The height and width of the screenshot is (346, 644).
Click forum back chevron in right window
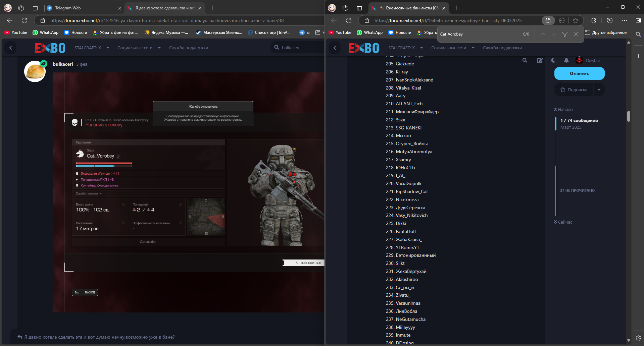point(335,48)
